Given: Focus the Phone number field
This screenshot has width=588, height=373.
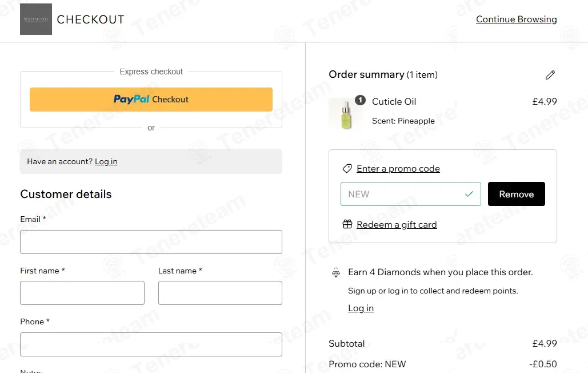Looking at the screenshot, I should (x=151, y=344).
